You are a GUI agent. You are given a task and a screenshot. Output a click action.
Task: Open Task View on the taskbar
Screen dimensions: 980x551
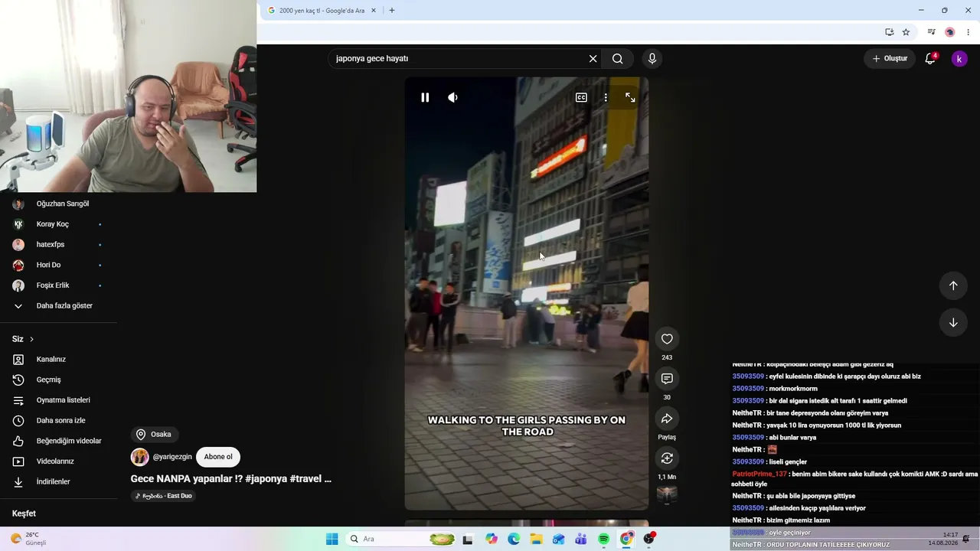click(x=468, y=539)
